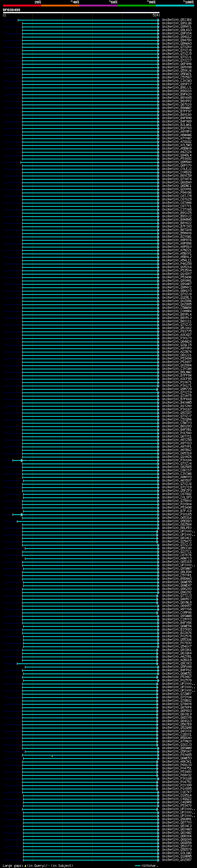
Task: Open hit UniRef100_Q5I3E6
Action: (177, 20)
